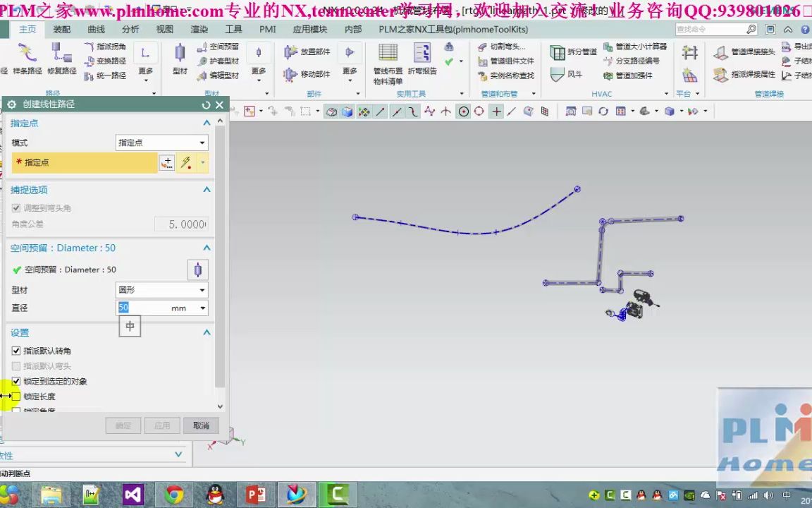This screenshot has width=812, height=508.
Task: Open 管线布置物料清单 bill of materials
Action: click(388, 64)
